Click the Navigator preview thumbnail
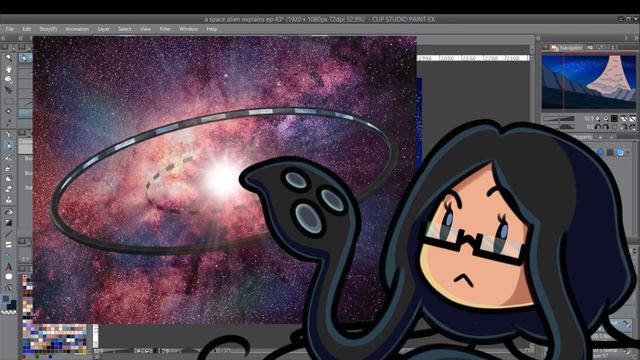This screenshot has width=640, height=360. tap(589, 82)
